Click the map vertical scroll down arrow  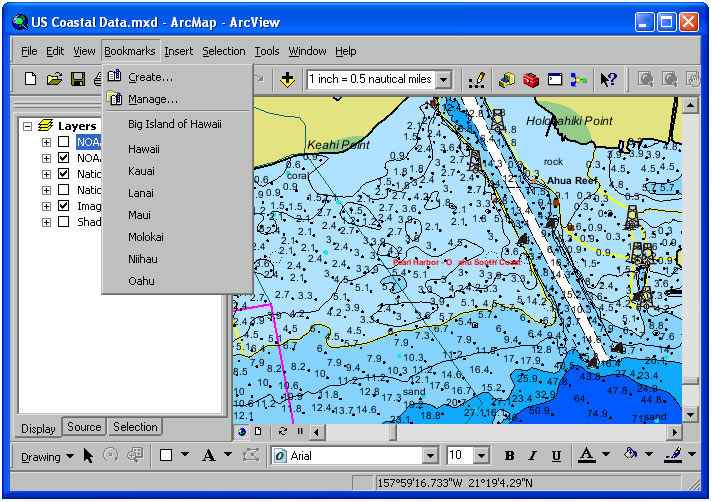(690, 414)
